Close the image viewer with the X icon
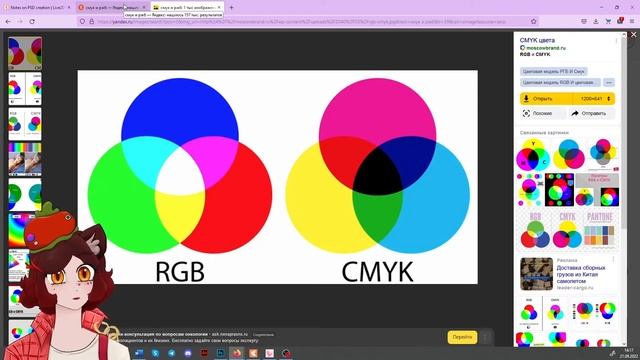This screenshot has height=360, width=640. pos(633,35)
